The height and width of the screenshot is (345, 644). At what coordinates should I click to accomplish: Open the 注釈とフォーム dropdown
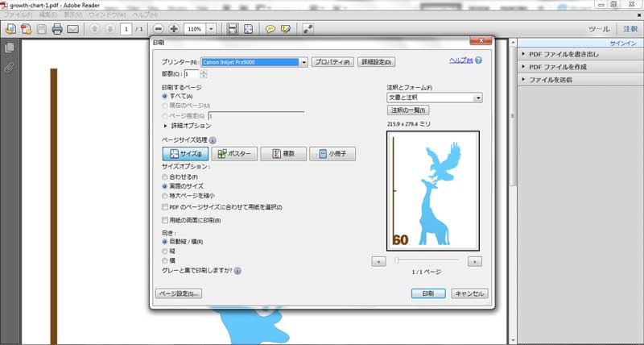(x=477, y=98)
